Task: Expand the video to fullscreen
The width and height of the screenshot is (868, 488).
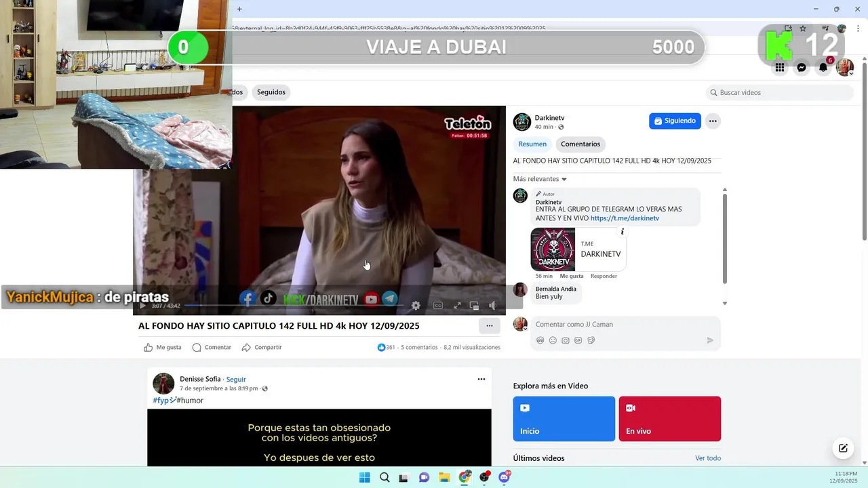Action: coord(457,306)
